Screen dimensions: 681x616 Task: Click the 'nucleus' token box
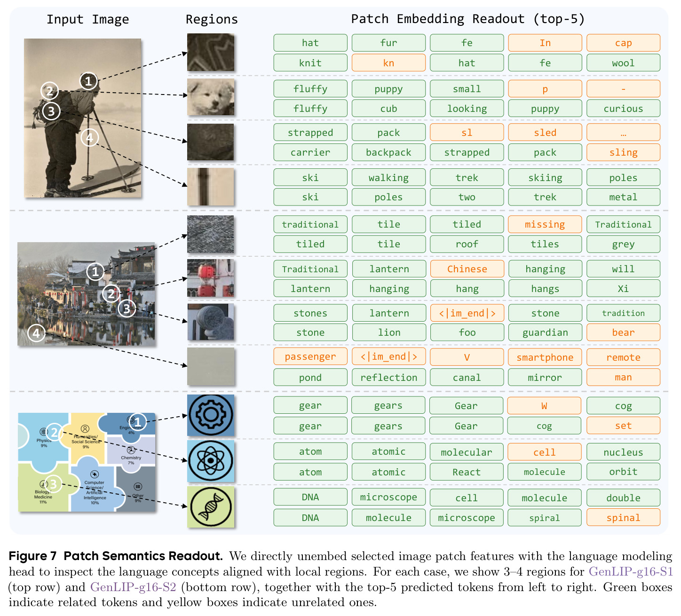(623, 452)
